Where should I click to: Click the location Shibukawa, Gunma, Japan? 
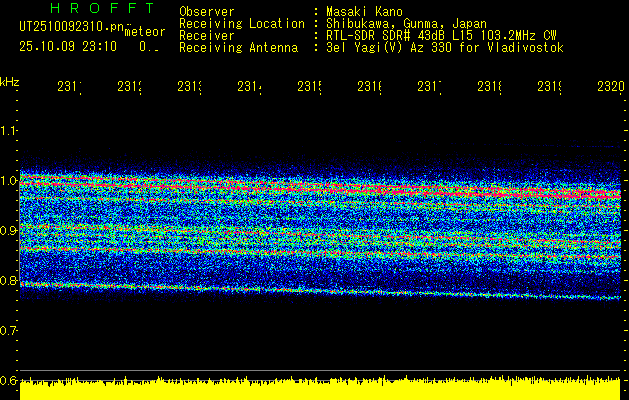point(406,24)
